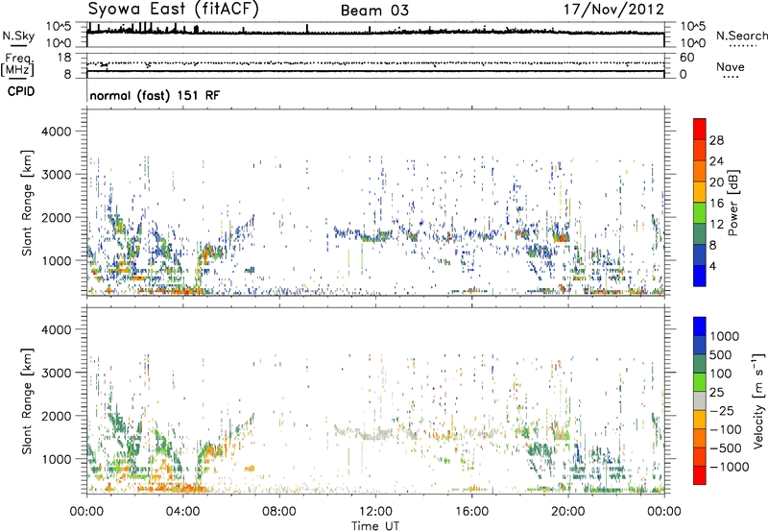Image resolution: width=768 pixels, height=532 pixels.
Task: Click the '04:00' time axis label
Action: point(183,512)
